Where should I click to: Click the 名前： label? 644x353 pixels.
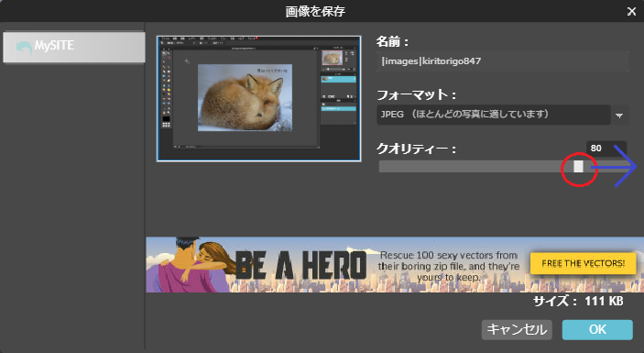click(392, 41)
